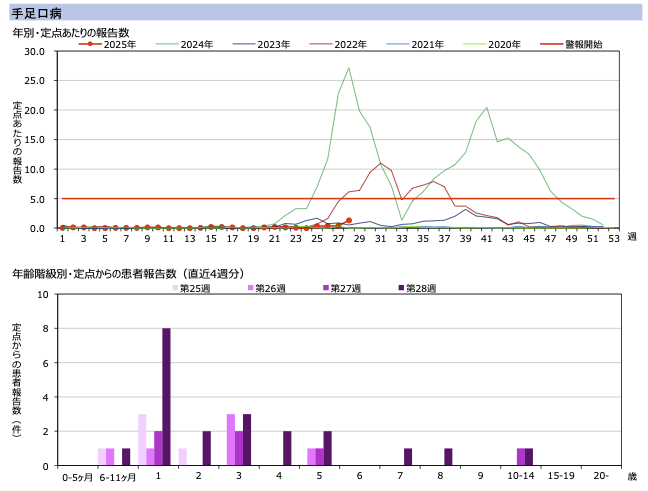Select the 2023年 legend entry
Viewport: 648px width, 491px height.
(x=261, y=44)
